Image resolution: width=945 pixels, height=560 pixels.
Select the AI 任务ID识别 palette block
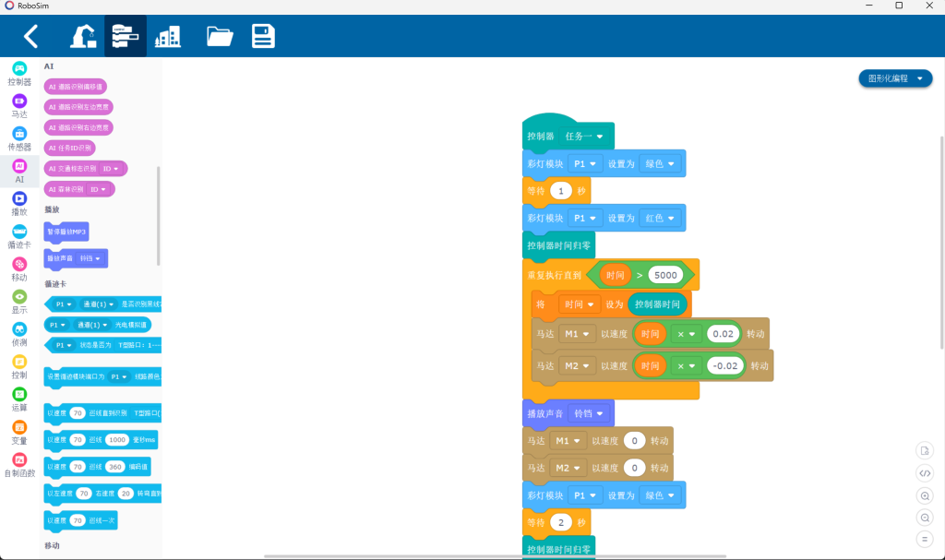click(x=70, y=148)
